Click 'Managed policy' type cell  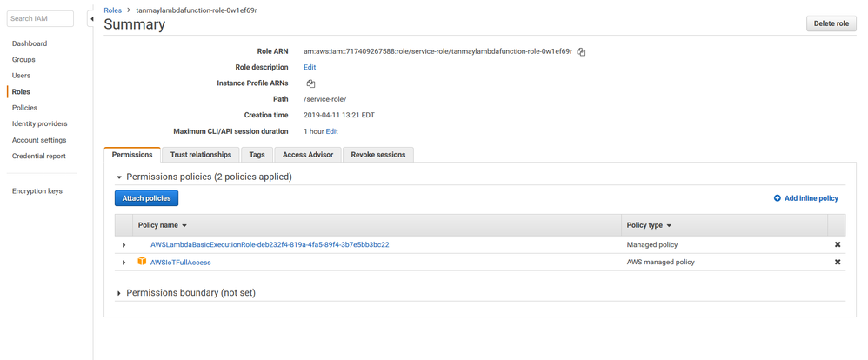tap(651, 245)
